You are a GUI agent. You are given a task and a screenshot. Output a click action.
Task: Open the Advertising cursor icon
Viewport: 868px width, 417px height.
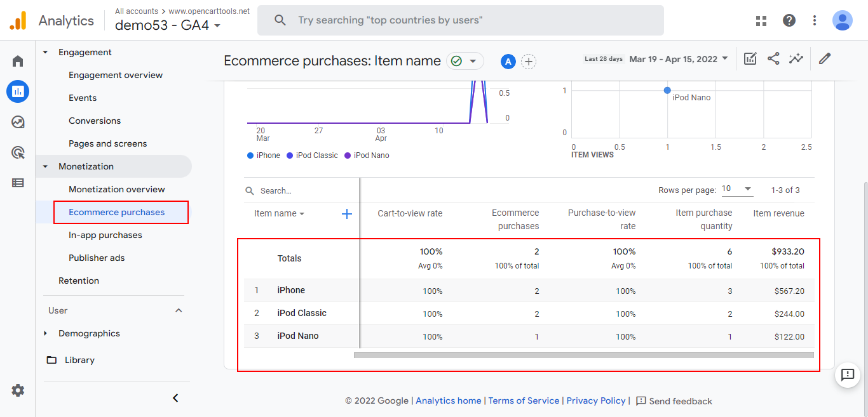click(x=18, y=152)
